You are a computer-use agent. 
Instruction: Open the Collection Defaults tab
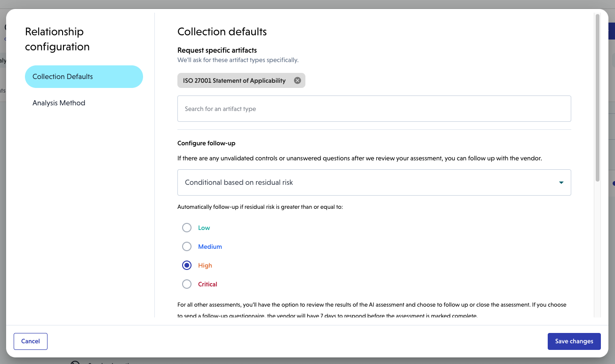tap(84, 77)
